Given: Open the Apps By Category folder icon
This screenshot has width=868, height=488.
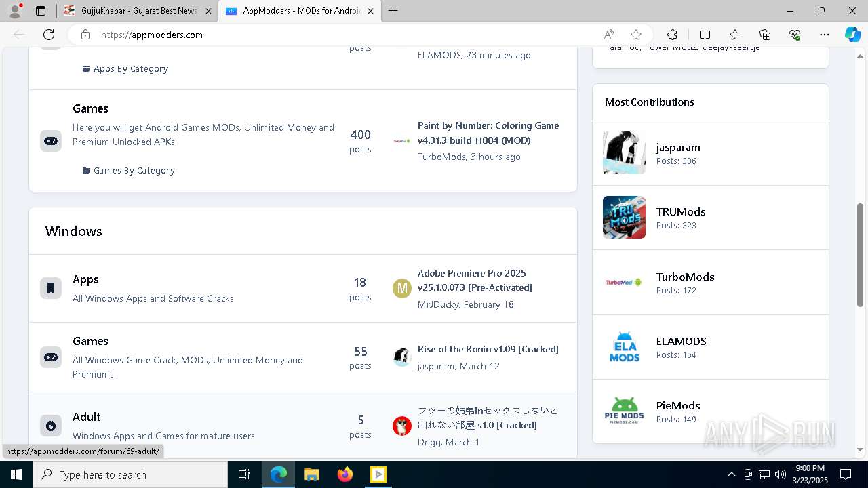Looking at the screenshot, I should pyautogui.click(x=86, y=68).
